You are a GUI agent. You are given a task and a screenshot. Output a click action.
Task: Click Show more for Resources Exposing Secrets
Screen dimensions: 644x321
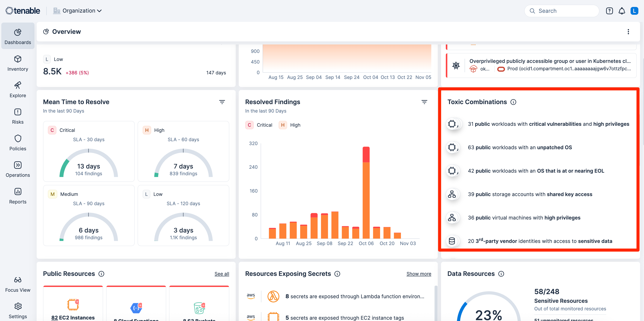pyautogui.click(x=418, y=274)
